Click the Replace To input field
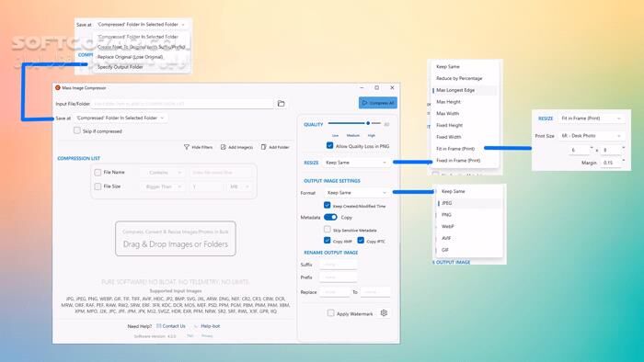Viewport: 644px width, 362px height. tap(375, 292)
